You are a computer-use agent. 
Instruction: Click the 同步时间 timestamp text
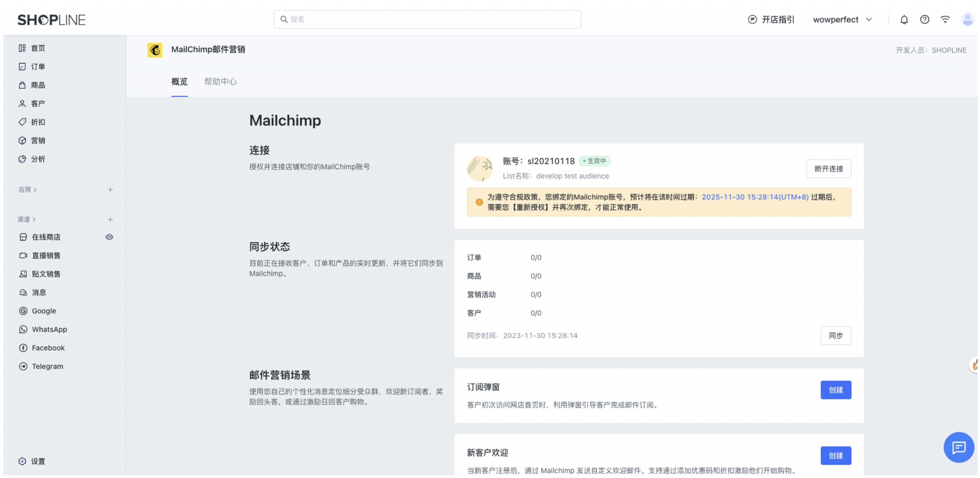coord(522,335)
